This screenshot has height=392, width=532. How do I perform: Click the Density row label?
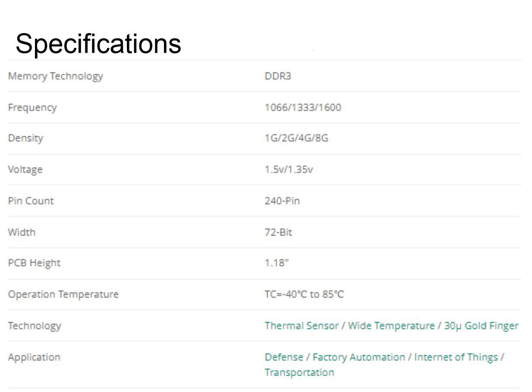tap(25, 138)
